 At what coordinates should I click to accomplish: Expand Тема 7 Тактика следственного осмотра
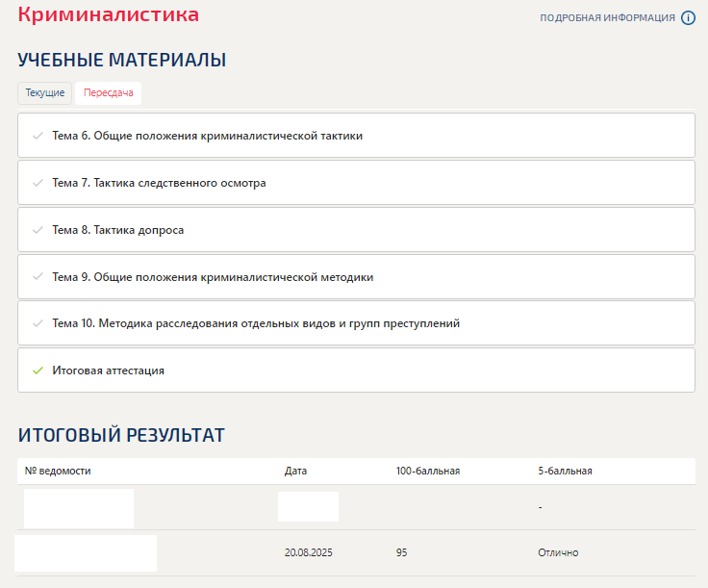coord(356,183)
